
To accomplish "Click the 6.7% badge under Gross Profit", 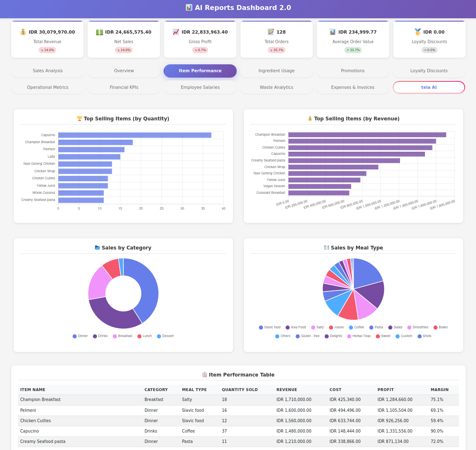I will (x=200, y=50).
